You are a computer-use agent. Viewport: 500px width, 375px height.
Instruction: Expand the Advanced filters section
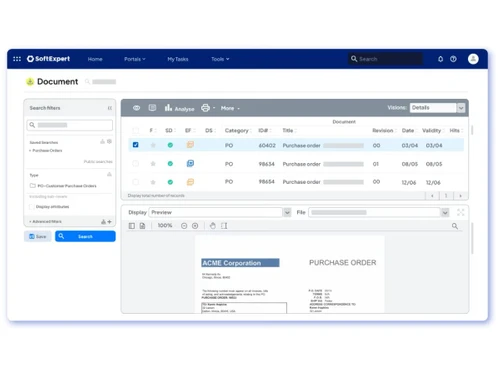tap(46, 222)
